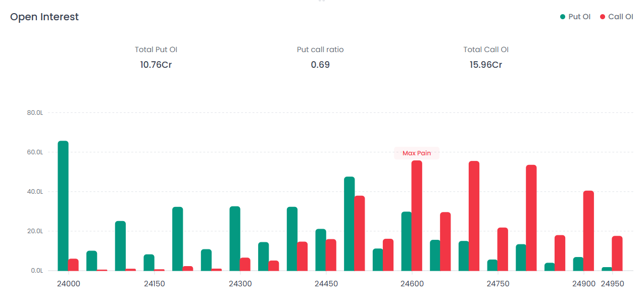This screenshot has width=644, height=300.
Task: Click the 80.0L y-axis label
Action: click(x=35, y=113)
